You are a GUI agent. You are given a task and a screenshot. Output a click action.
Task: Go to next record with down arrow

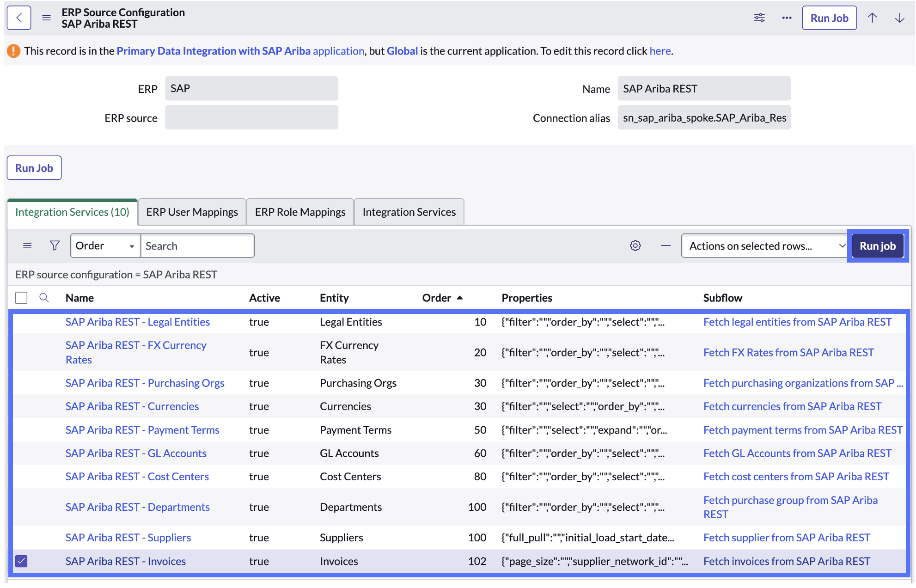click(x=899, y=18)
